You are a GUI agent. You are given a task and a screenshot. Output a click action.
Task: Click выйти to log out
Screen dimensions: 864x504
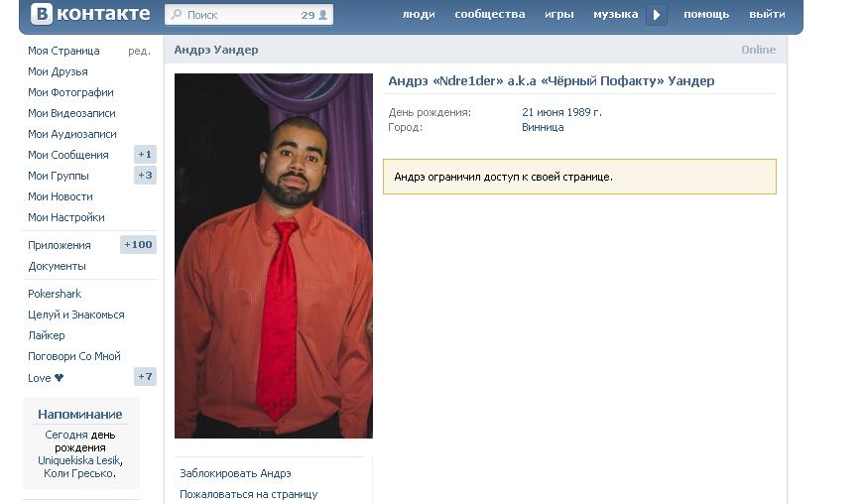click(767, 14)
